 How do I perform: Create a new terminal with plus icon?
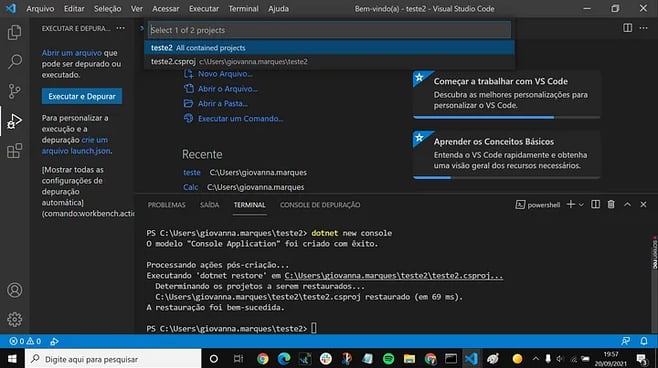(570, 204)
